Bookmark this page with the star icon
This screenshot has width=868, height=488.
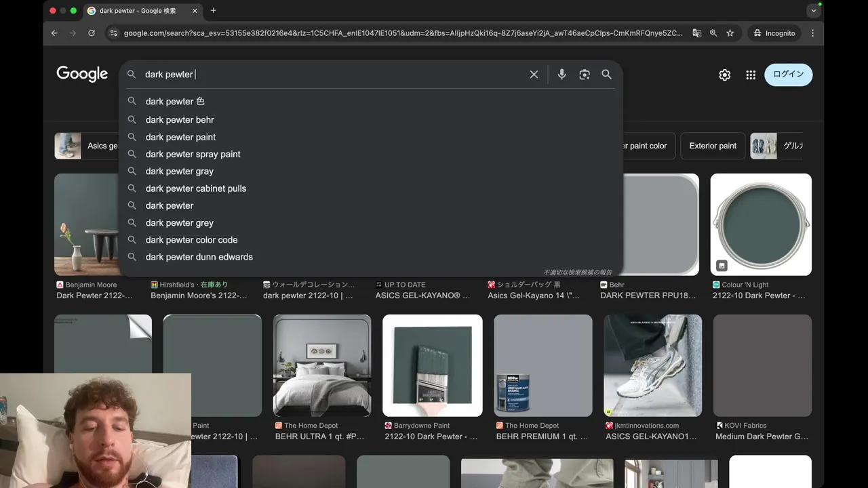tap(730, 33)
